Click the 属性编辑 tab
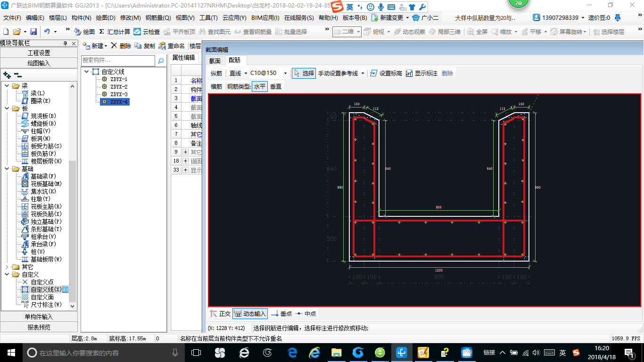The width and height of the screenshot is (644, 362). (x=183, y=58)
